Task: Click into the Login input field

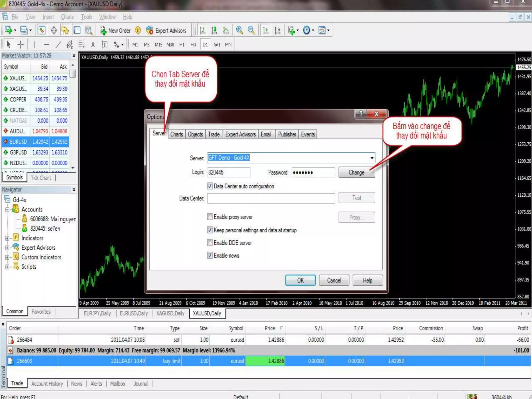Action: point(229,172)
